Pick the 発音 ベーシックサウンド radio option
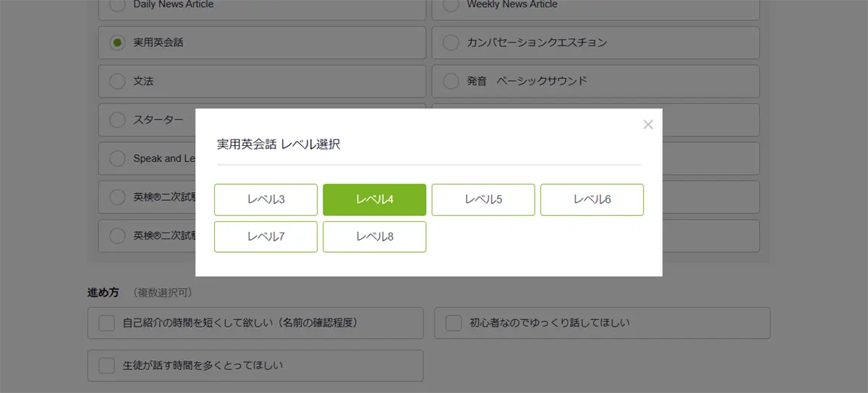 pos(451,81)
